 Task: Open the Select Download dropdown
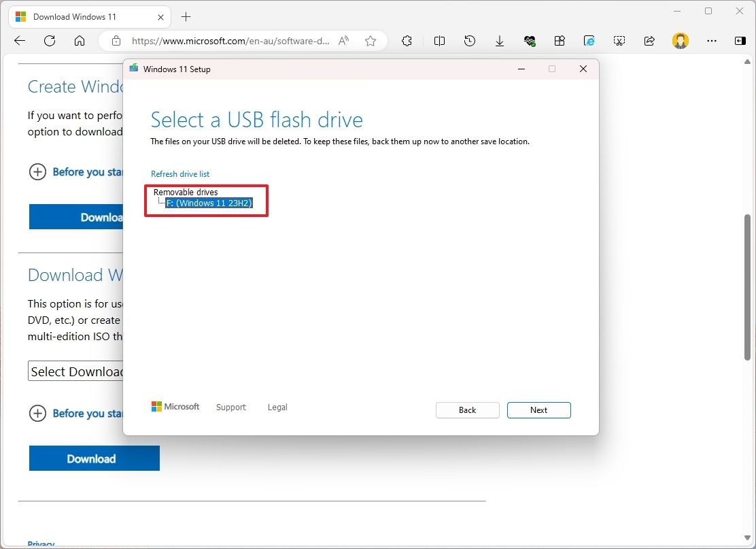[75, 371]
